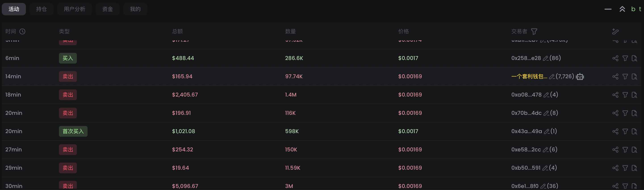Open transaction details for the $196.91 sell row

click(634, 113)
